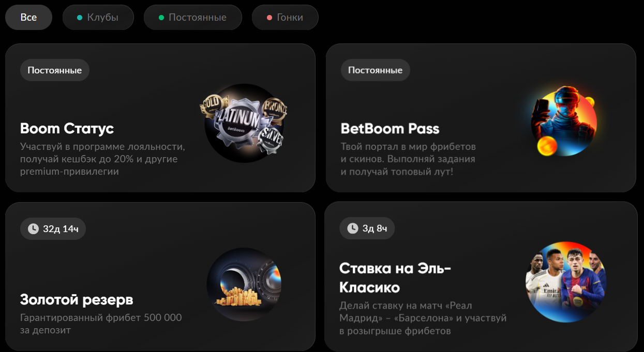
Task: Click the clock icon showing 3д 8ч
Action: 353,228
